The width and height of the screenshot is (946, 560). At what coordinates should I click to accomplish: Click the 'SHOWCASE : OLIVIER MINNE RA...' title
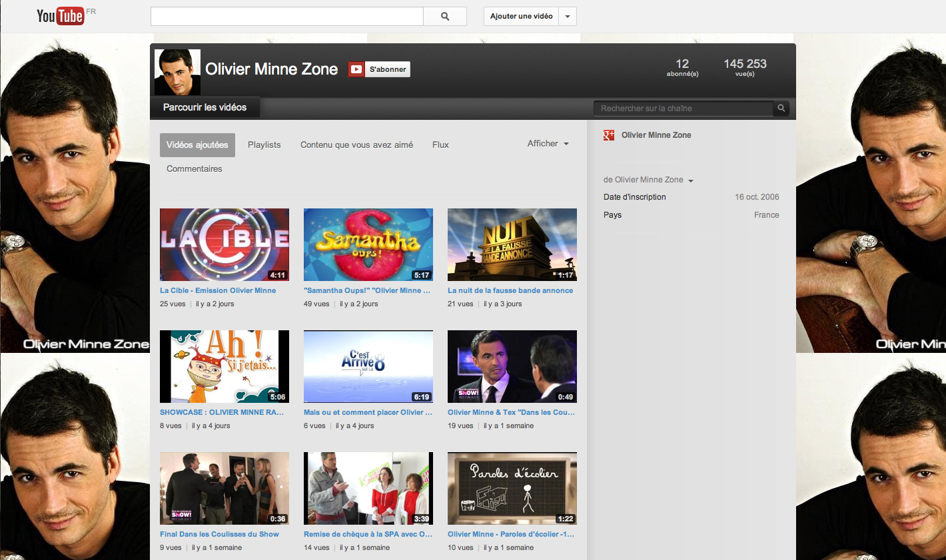click(222, 413)
